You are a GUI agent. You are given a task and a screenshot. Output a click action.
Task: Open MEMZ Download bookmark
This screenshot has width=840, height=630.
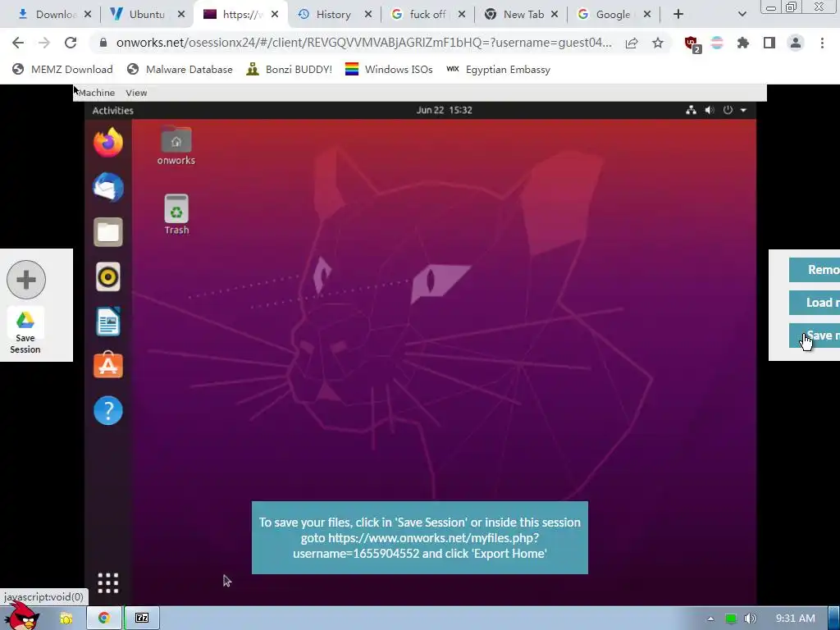pyautogui.click(x=62, y=69)
